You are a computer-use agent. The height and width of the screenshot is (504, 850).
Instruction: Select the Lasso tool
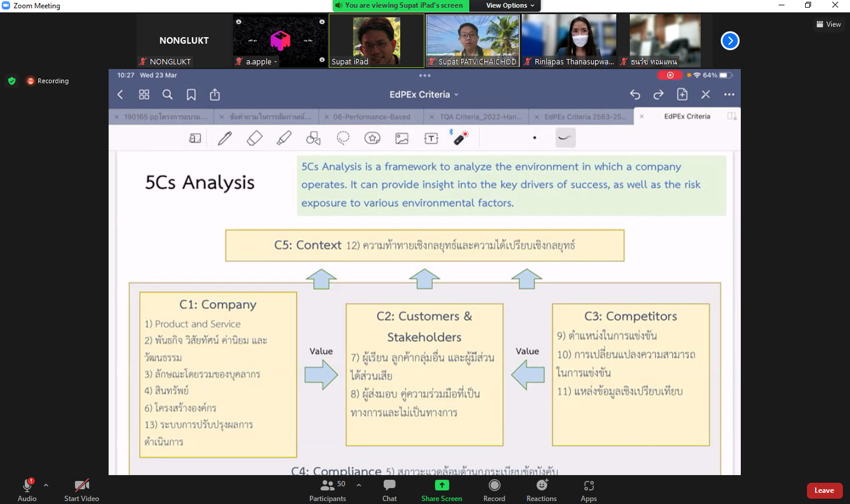[343, 138]
